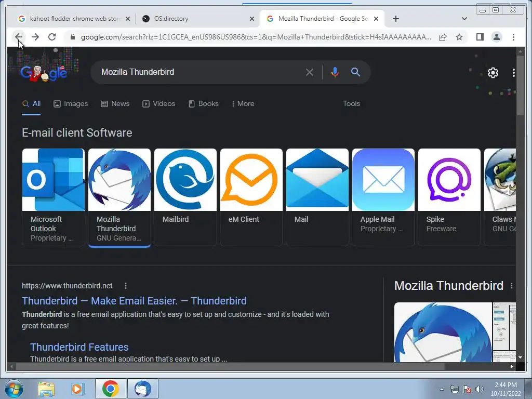The image size is (532, 399).
Task: Click horizontal scrollbar right arrow
Action: [x=512, y=366]
